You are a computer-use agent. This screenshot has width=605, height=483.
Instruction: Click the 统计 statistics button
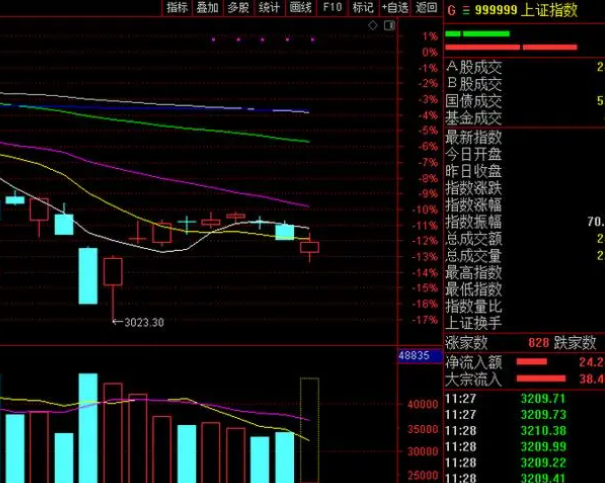click(x=269, y=7)
